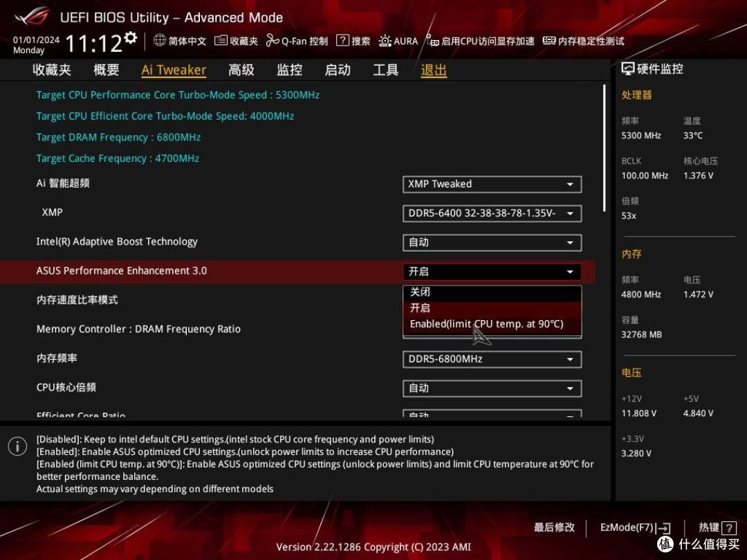The height and width of the screenshot is (560, 747).
Task: Switch to the 监控 tab
Action: point(290,70)
